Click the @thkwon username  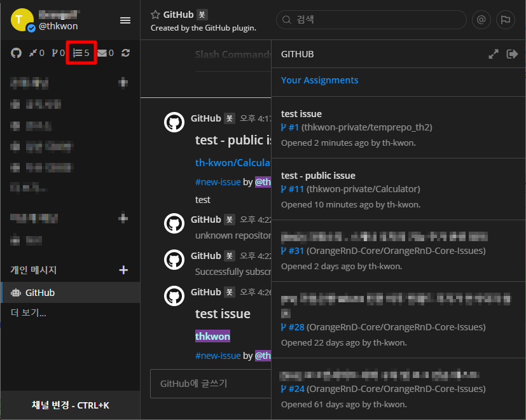pyautogui.click(x=58, y=26)
